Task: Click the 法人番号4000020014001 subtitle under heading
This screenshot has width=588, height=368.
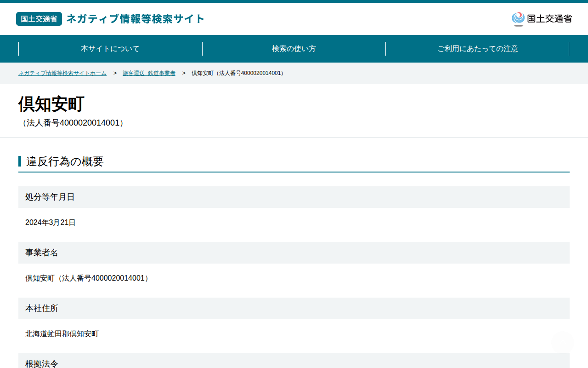Action: [73, 123]
